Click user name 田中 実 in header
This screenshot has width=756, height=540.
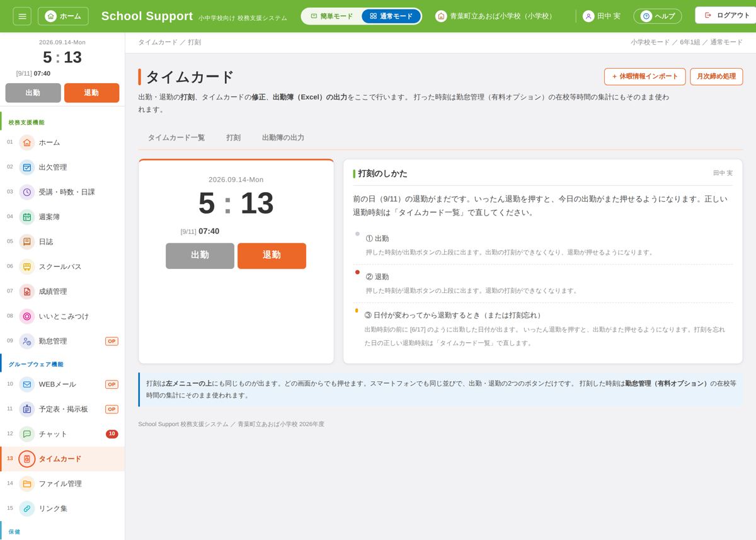click(609, 16)
